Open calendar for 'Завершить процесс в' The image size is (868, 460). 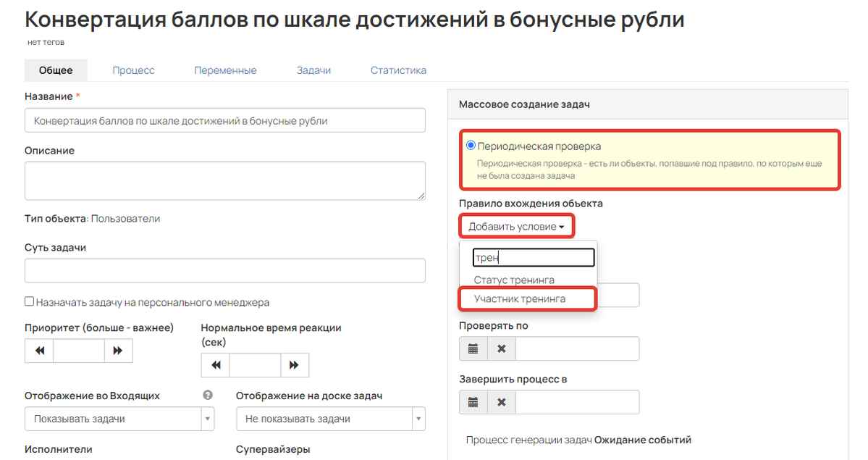[473, 402]
